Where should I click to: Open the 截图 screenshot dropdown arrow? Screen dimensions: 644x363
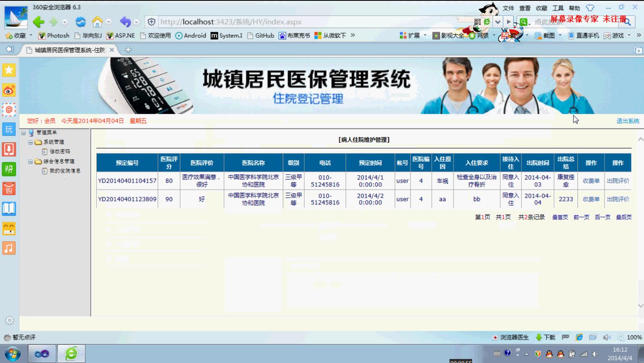560,35
